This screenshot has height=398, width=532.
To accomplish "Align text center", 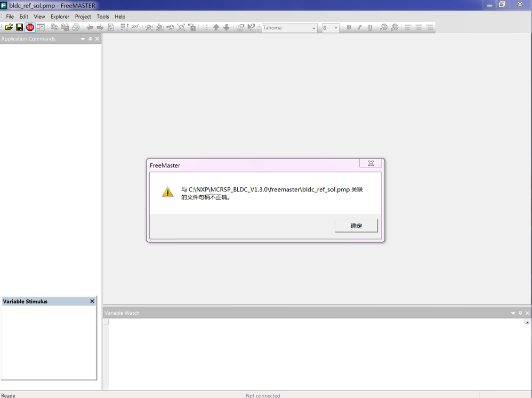I will (x=418, y=28).
